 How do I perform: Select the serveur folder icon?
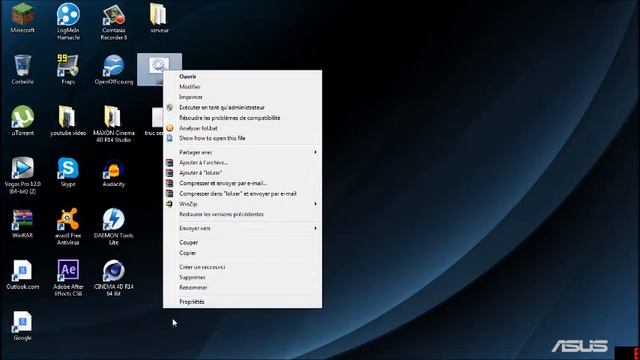(x=159, y=18)
